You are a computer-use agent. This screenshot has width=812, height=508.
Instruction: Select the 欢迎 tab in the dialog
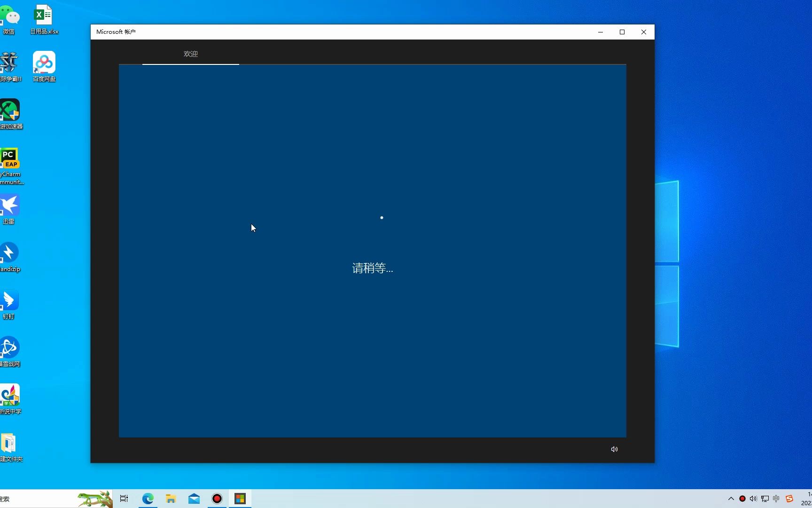[x=190, y=54]
